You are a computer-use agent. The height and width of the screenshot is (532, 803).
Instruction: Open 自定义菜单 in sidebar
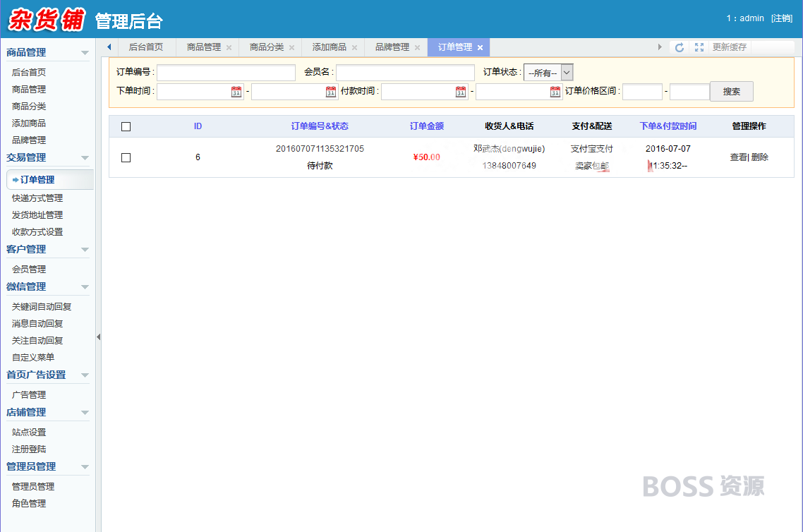(32, 358)
